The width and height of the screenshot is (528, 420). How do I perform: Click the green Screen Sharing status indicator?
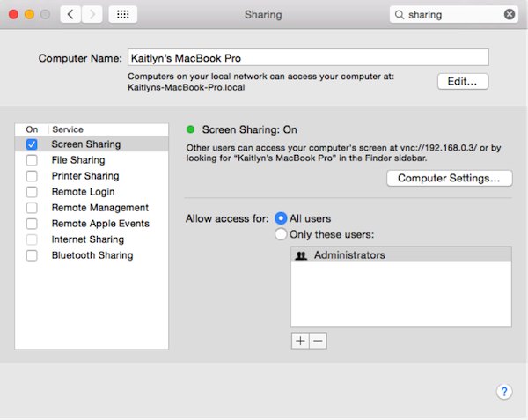(x=191, y=129)
